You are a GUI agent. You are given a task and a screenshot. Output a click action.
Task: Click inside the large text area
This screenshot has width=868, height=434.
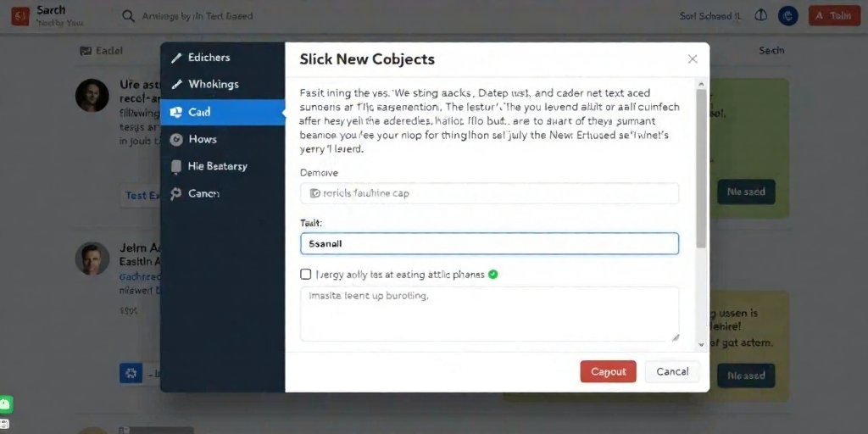pos(489,314)
